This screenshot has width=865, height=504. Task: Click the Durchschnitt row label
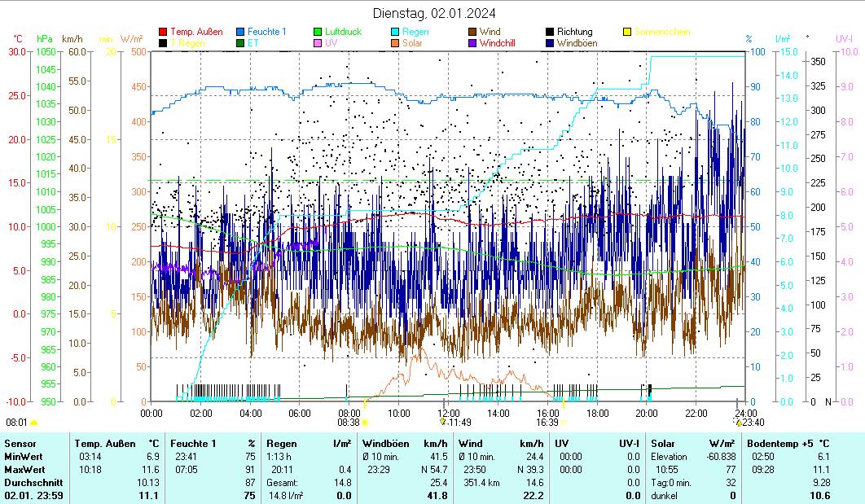28,482
